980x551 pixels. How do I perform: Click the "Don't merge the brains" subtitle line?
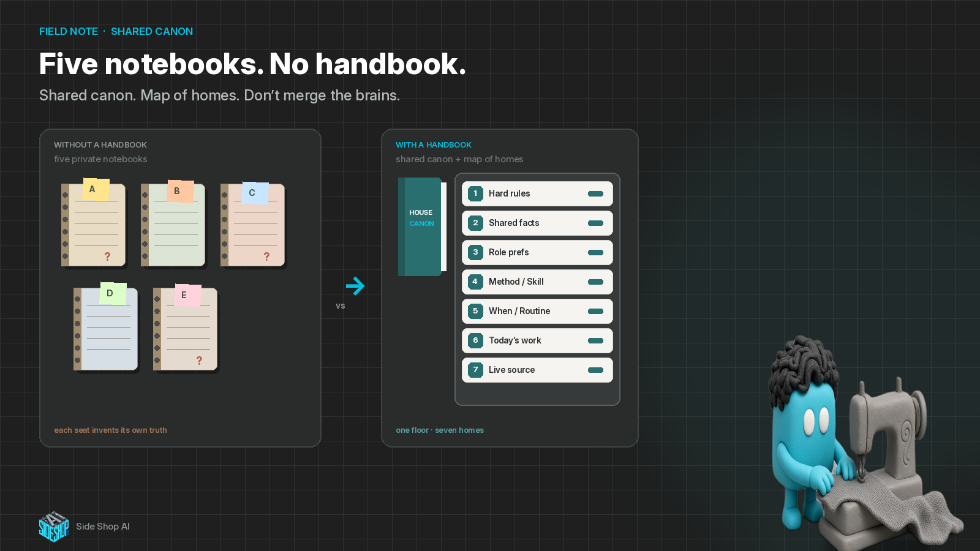click(x=322, y=96)
